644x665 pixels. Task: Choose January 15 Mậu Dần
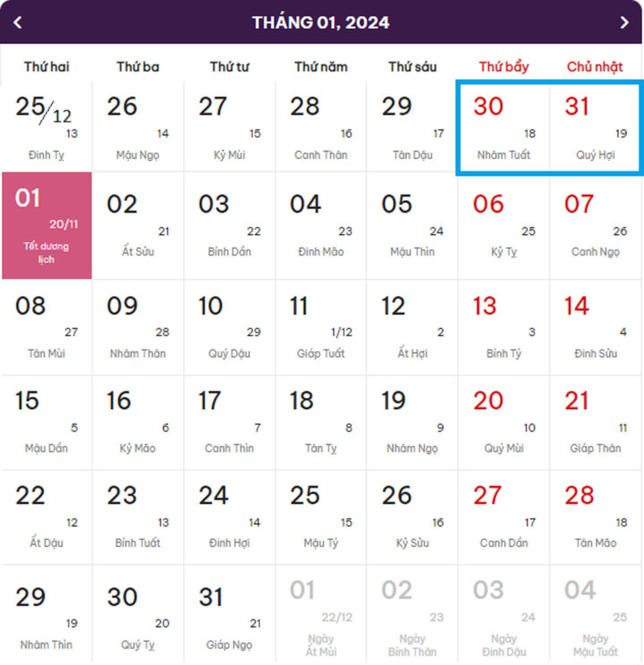[47, 423]
